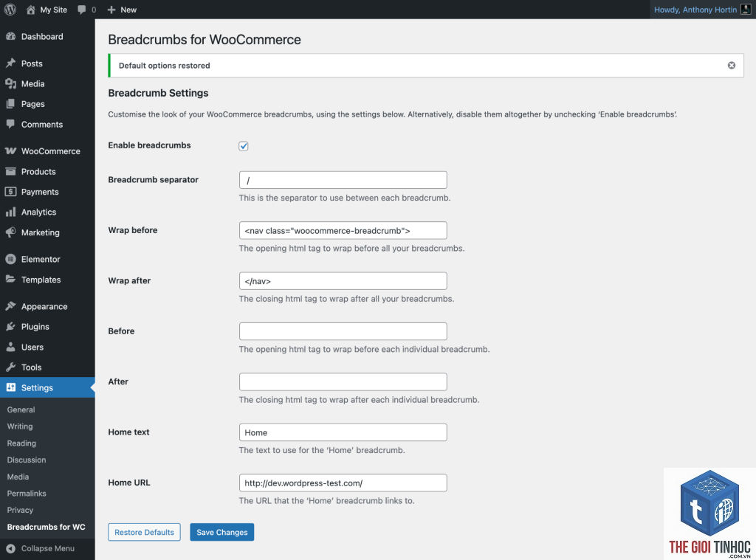Screen dimensions: 756x560
Task: Open General settings submenu
Action: point(21,409)
